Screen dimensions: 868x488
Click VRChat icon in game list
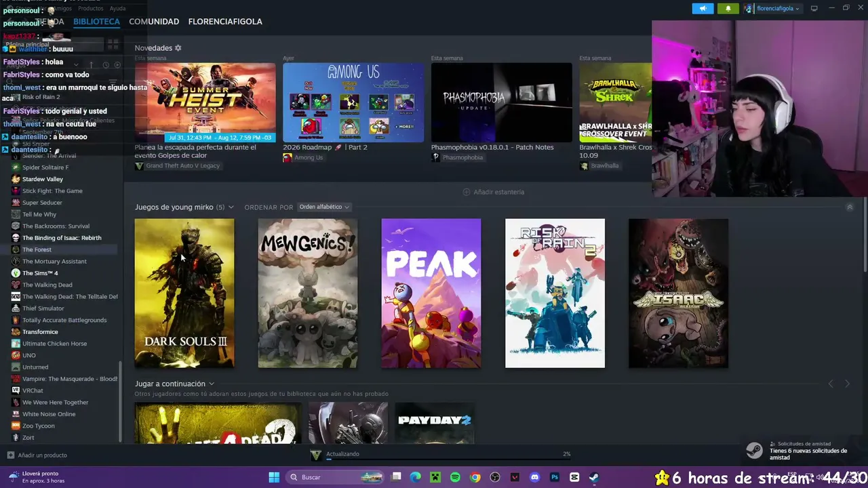tap(16, 390)
